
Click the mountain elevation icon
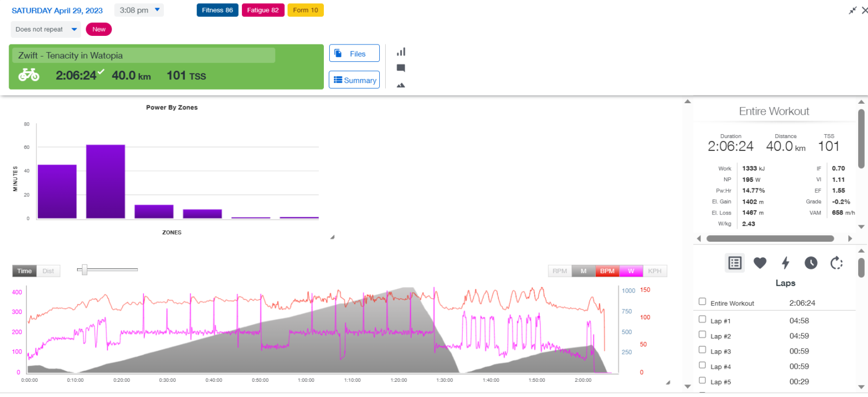click(x=401, y=85)
